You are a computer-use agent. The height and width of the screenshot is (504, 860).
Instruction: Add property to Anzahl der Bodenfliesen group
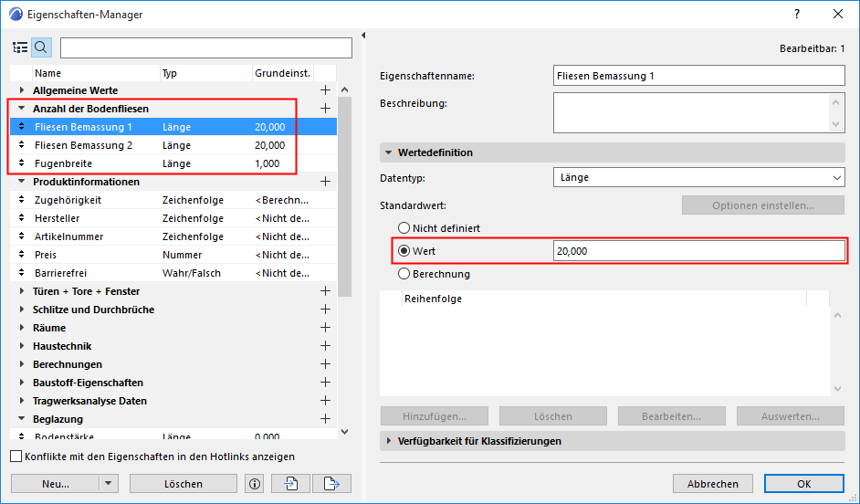point(325,109)
